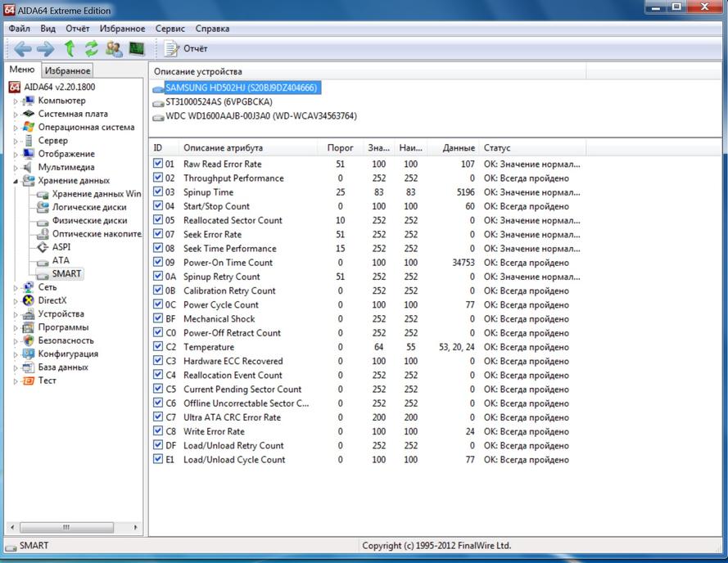Sort by Статус column header
728x563 pixels.
click(532, 147)
